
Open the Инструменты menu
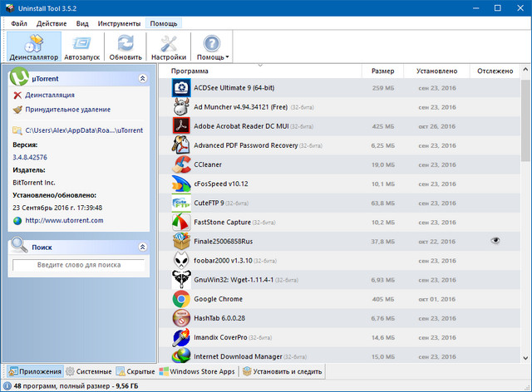pyautogui.click(x=119, y=23)
